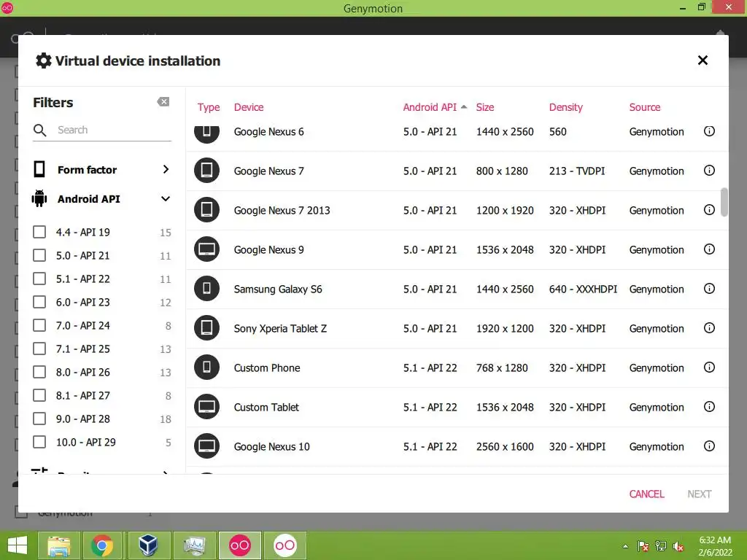Click the CANCEL button
The width and height of the screenshot is (747, 560).
point(646,494)
